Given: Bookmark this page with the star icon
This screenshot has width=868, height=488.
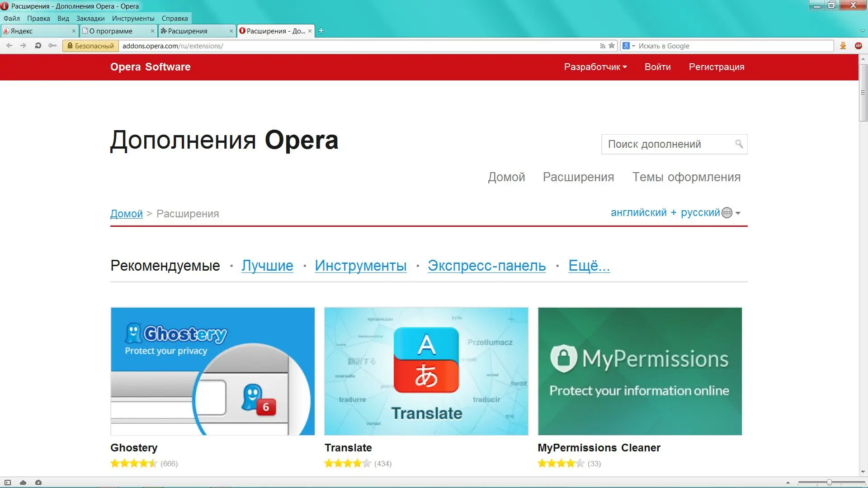Looking at the screenshot, I should (x=612, y=45).
